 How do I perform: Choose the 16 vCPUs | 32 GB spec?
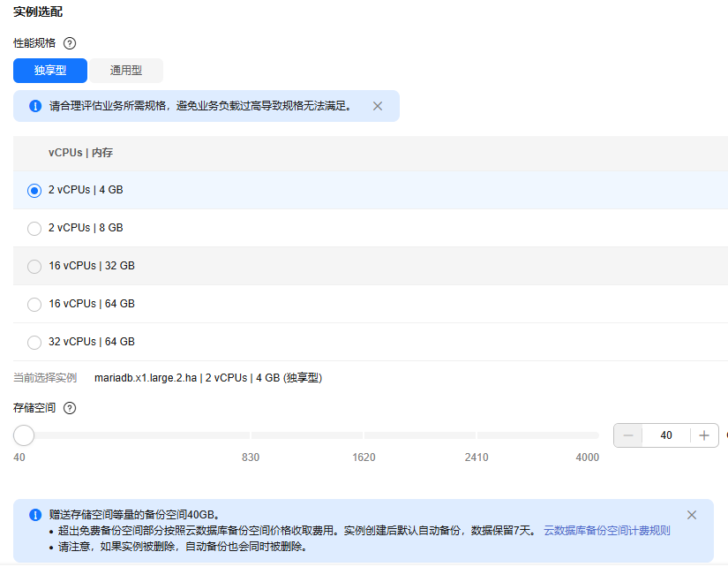(34, 266)
